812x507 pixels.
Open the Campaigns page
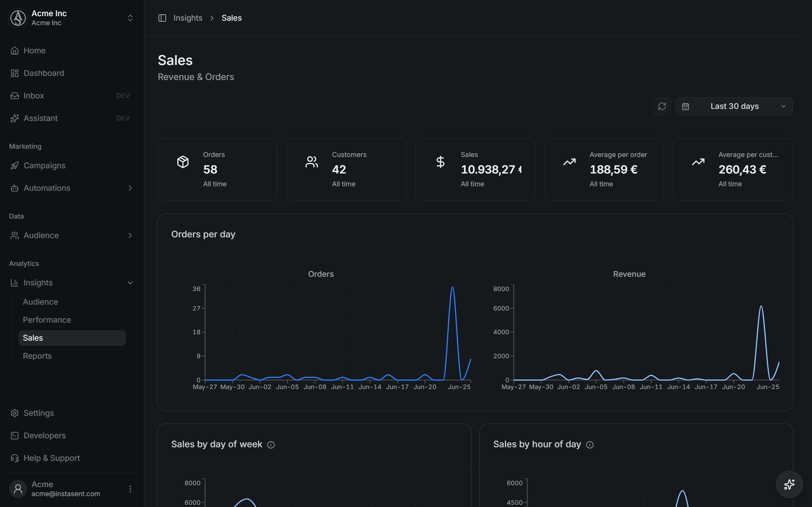pos(44,166)
